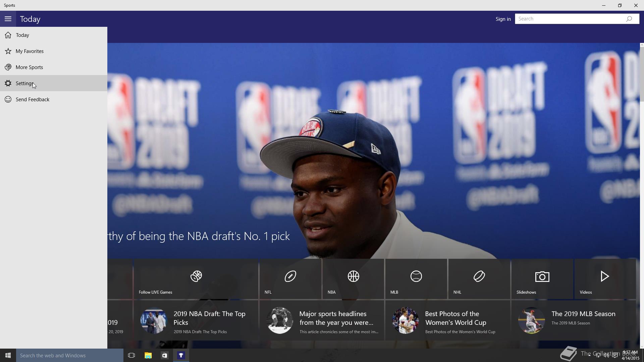Viewport: 644px width, 362px height.
Task: Click the network tray icon
Action: [x=598, y=356]
